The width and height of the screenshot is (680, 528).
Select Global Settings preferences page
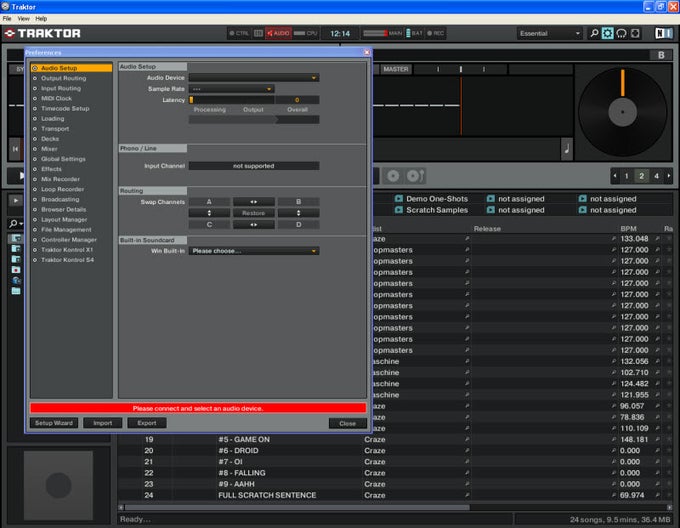[x=63, y=159]
